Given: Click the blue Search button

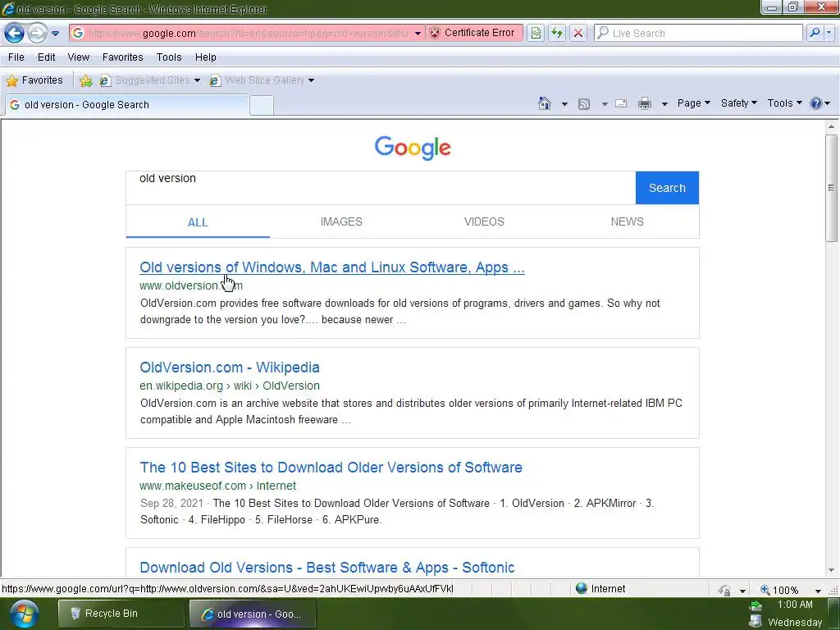Looking at the screenshot, I should pos(667,188).
